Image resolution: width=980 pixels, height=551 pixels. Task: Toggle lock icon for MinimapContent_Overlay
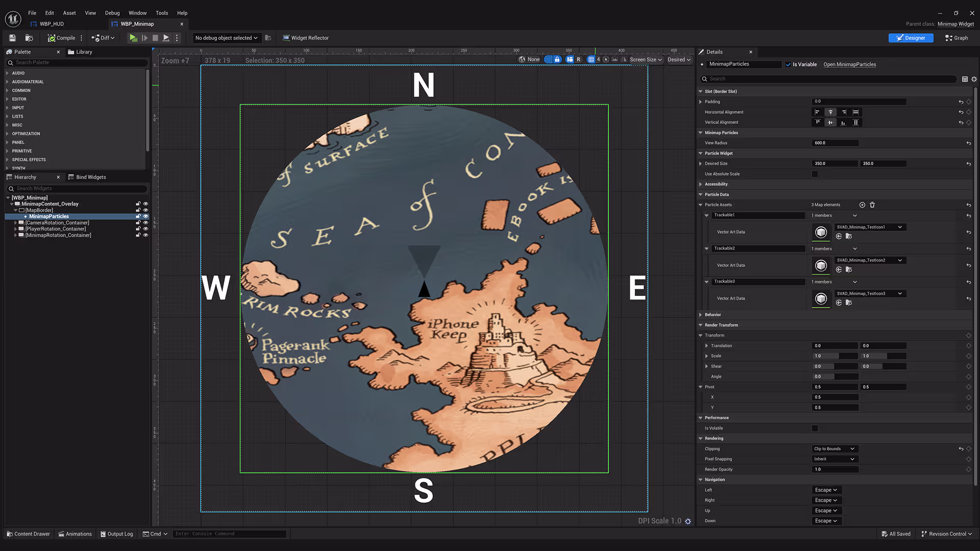(138, 204)
